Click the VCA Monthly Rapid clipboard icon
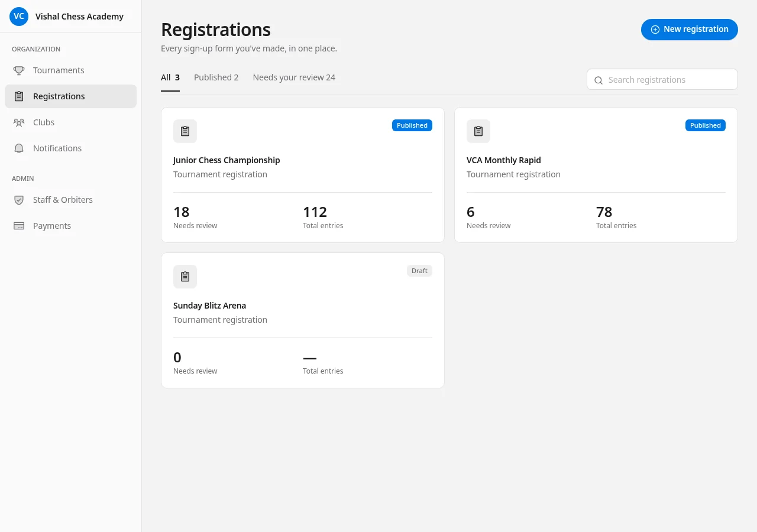 478,131
